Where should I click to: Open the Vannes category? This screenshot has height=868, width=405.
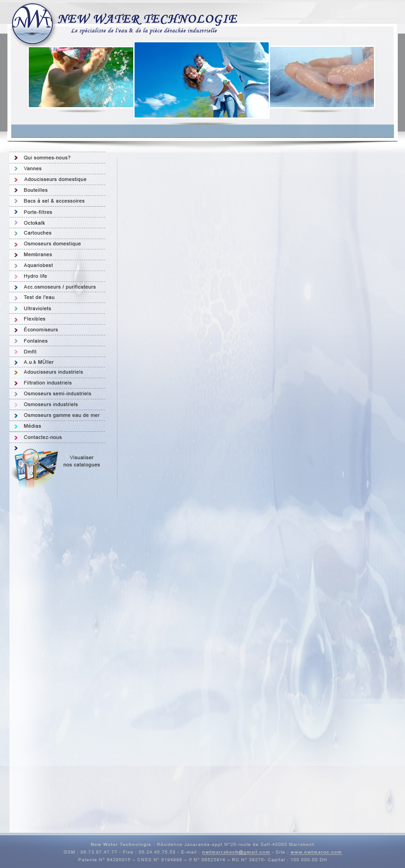(x=33, y=168)
